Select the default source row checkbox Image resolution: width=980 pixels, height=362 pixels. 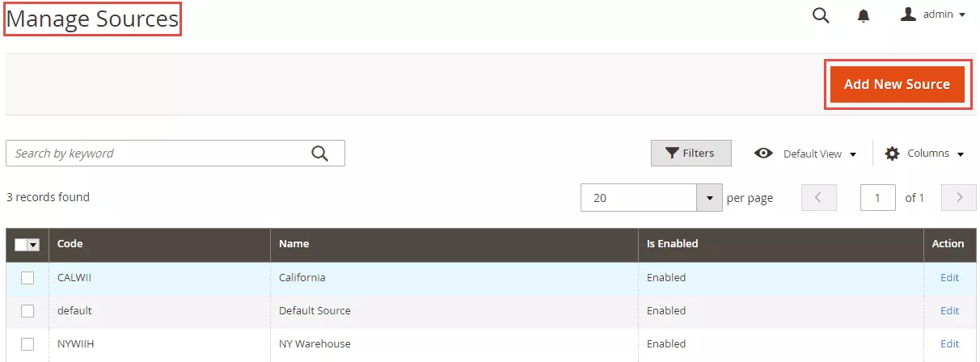(27, 311)
